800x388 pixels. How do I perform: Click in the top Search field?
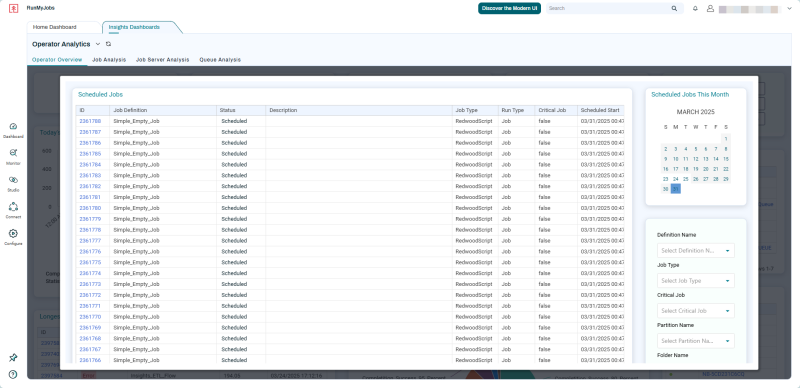[x=607, y=8]
